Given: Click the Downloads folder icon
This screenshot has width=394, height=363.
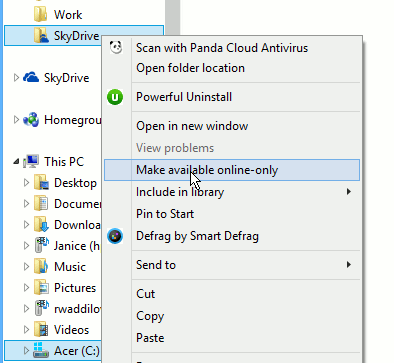Looking at the screenshot, I should [x=41, y=225].
